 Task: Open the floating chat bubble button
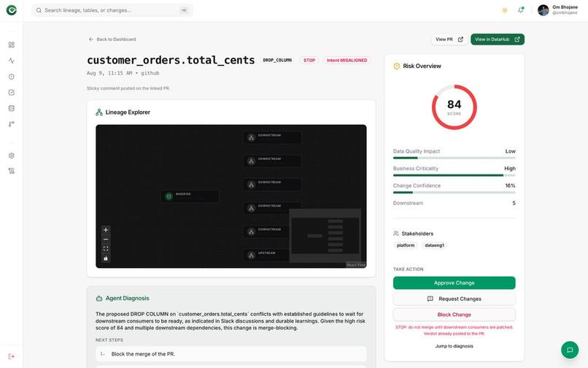pyautogui.click(x=570, y=350)
